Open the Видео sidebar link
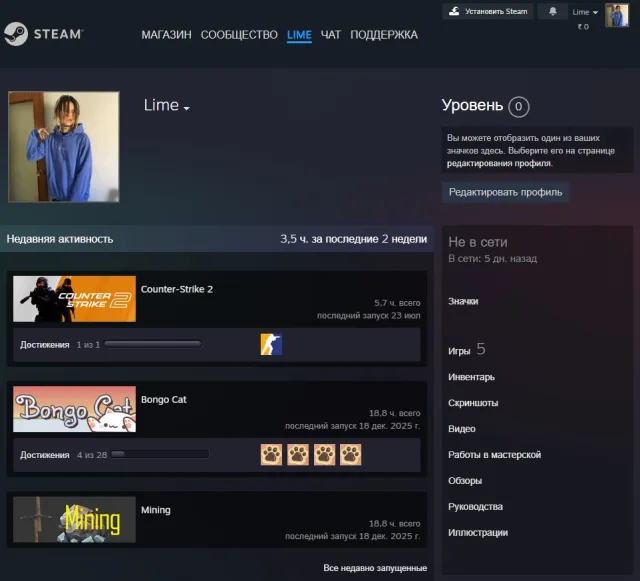 (462, 429)
